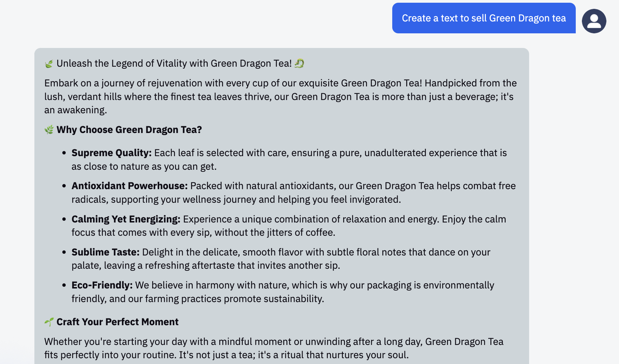
Task: Click the herb emoji beside "Why Choose"
Action: (x=49, y=130)
